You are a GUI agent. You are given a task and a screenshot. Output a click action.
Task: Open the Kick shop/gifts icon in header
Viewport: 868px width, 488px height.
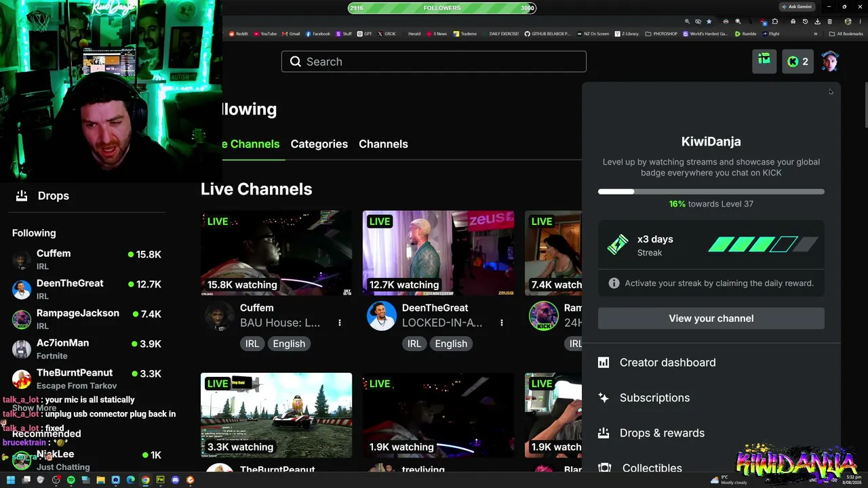(x=764, y=61)
